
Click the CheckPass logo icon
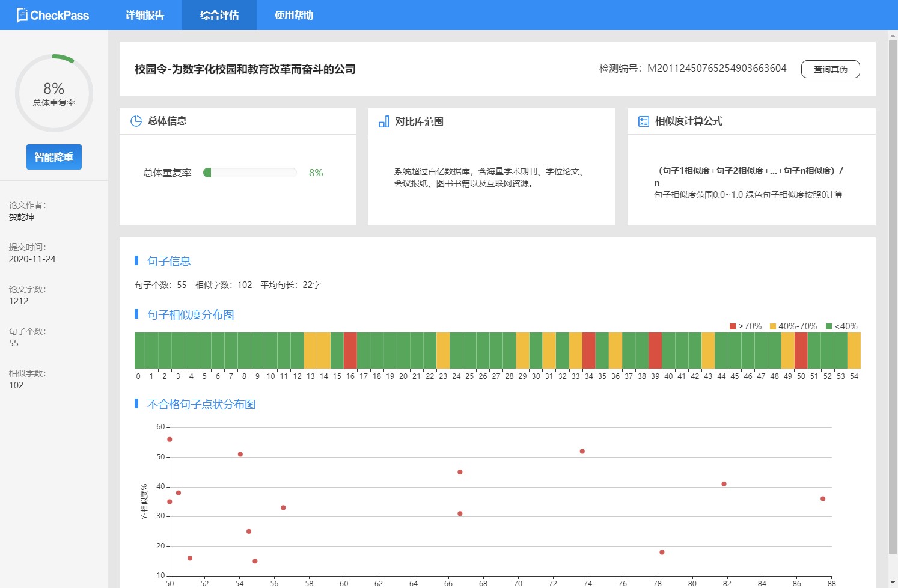point(22,15)
